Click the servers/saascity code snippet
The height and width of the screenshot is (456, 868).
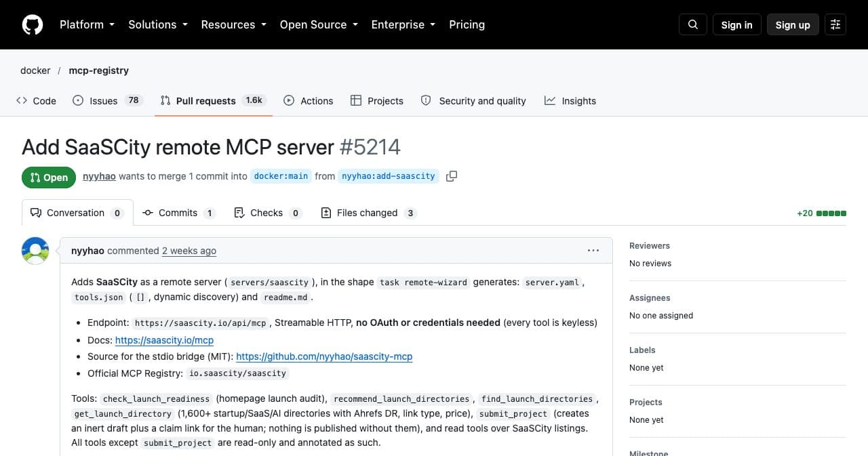coord(270,283)
